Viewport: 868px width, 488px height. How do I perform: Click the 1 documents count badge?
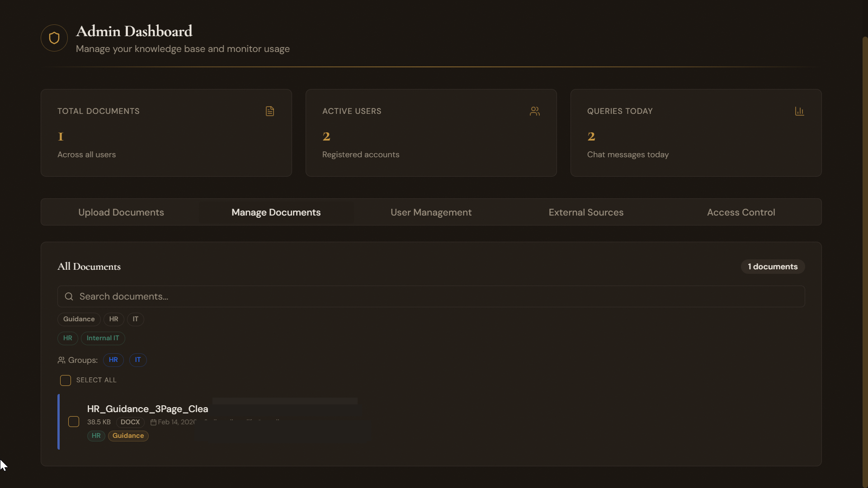click(x=773, y=267)
